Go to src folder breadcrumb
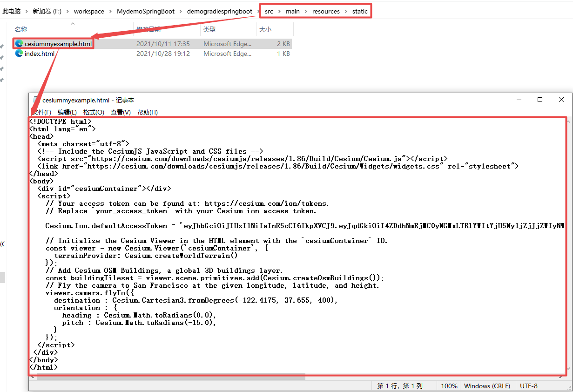 (x=269, y=11)
